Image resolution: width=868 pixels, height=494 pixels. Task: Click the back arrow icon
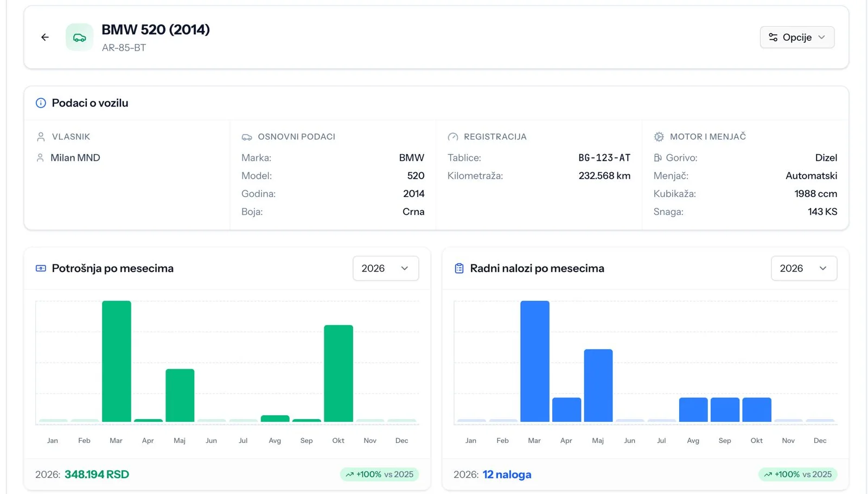coord(45,37)
